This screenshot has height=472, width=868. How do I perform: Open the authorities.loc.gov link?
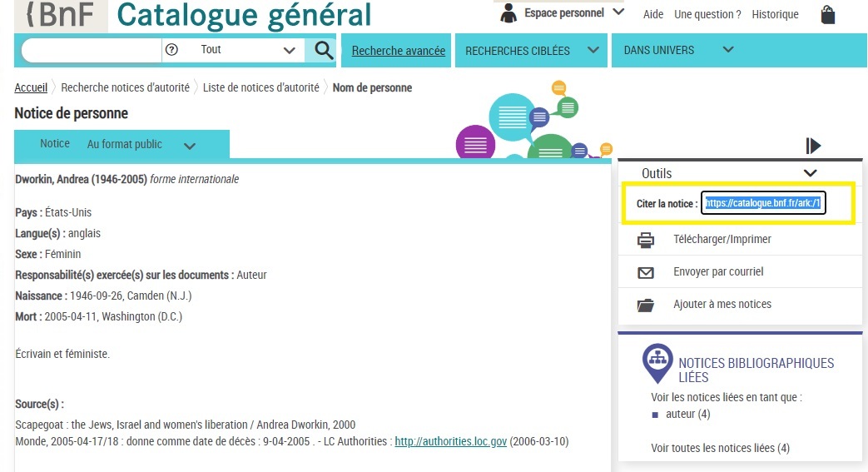coord(450,441)
